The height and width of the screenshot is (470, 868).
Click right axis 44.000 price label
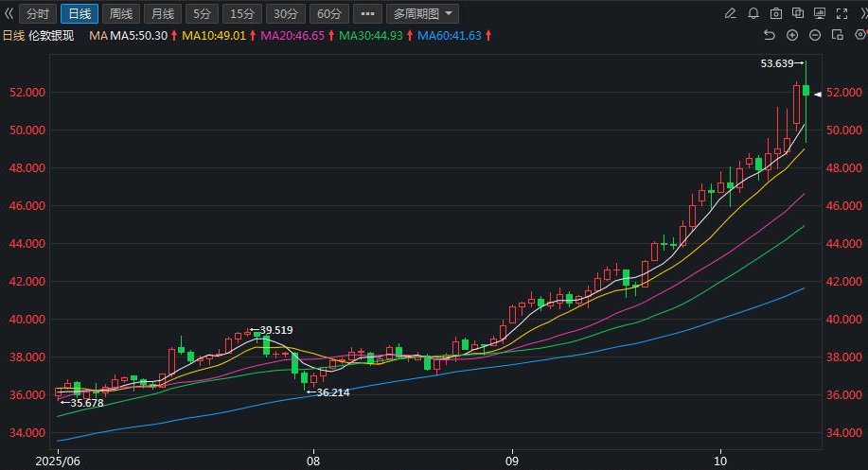(844, 243)
